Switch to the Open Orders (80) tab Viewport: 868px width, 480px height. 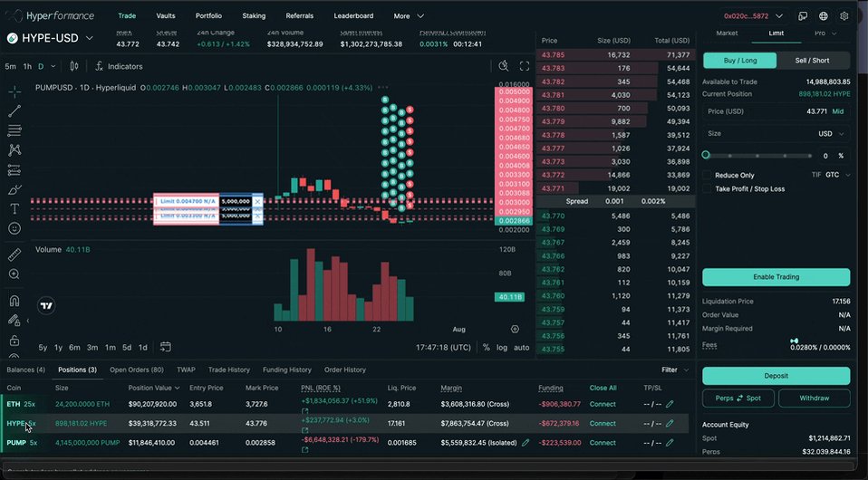click(x=137, y=370)
